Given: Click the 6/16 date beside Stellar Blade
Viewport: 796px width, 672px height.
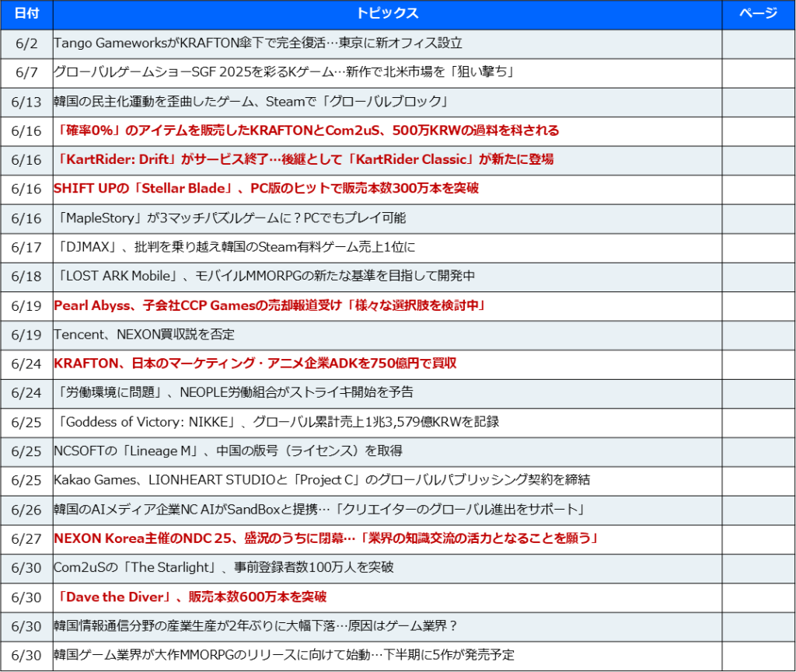Looking at the screenshot, I should 26,190.
